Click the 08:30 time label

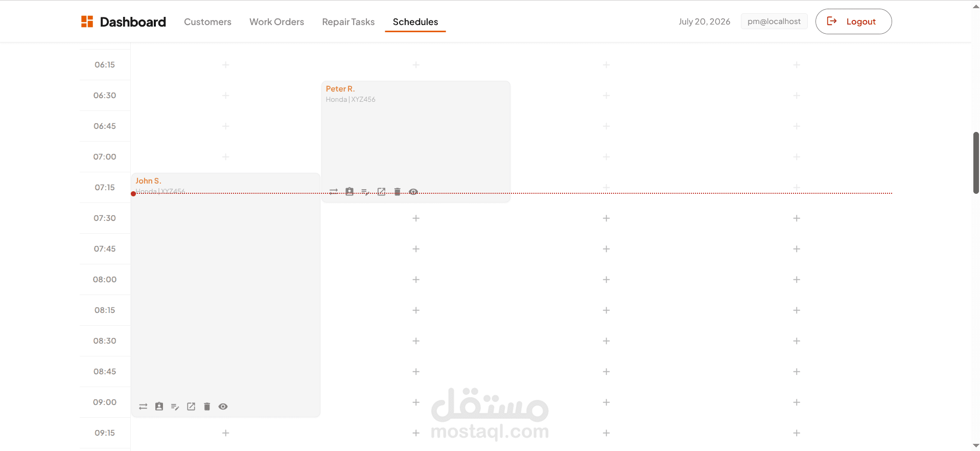(x=105, y=341)
